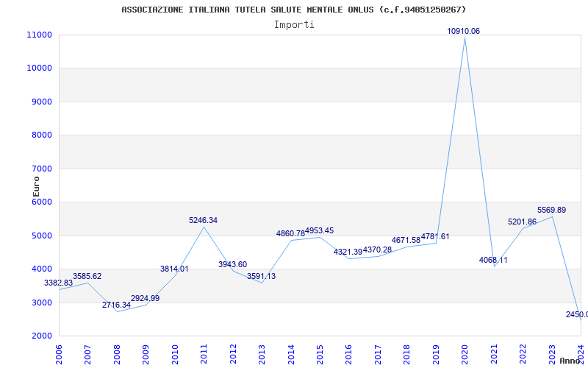Select the 3000 y-axis tick label

41,302
